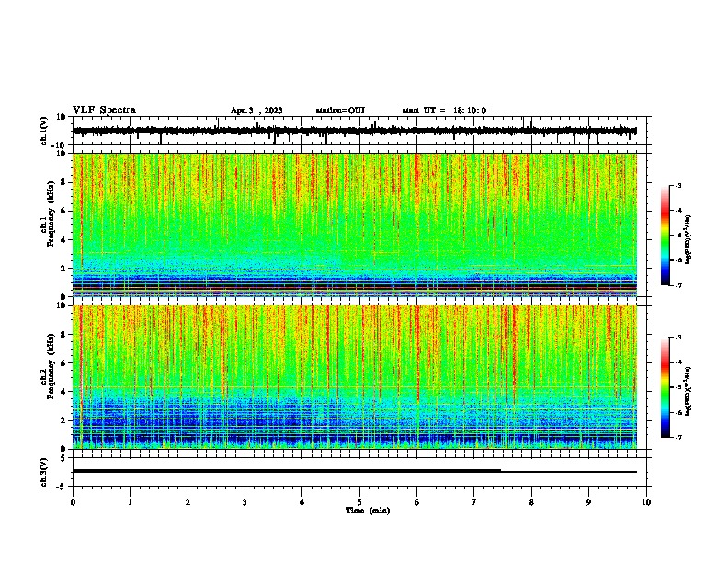
Task: Click the time axis tick label "7"
Action: coord(474,502)
